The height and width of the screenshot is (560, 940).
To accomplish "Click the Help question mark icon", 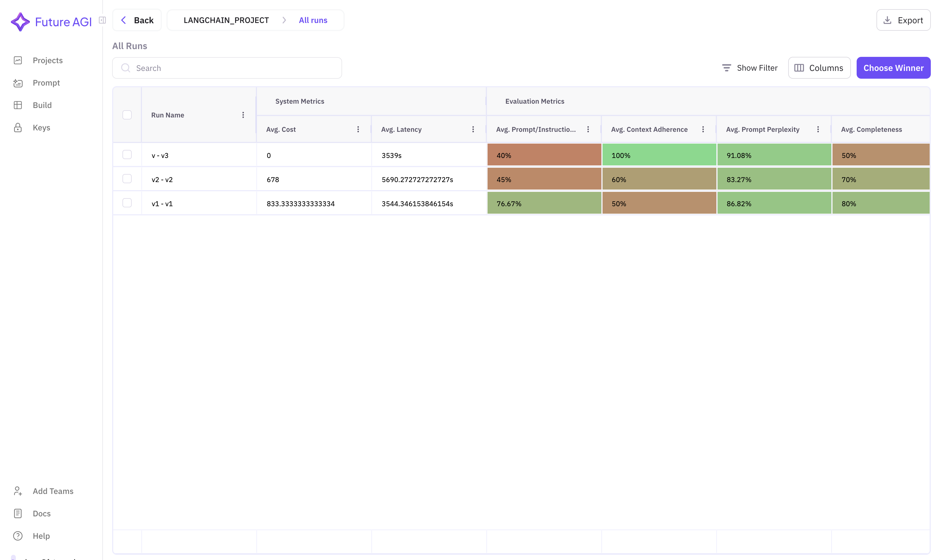I will point(18,536).
